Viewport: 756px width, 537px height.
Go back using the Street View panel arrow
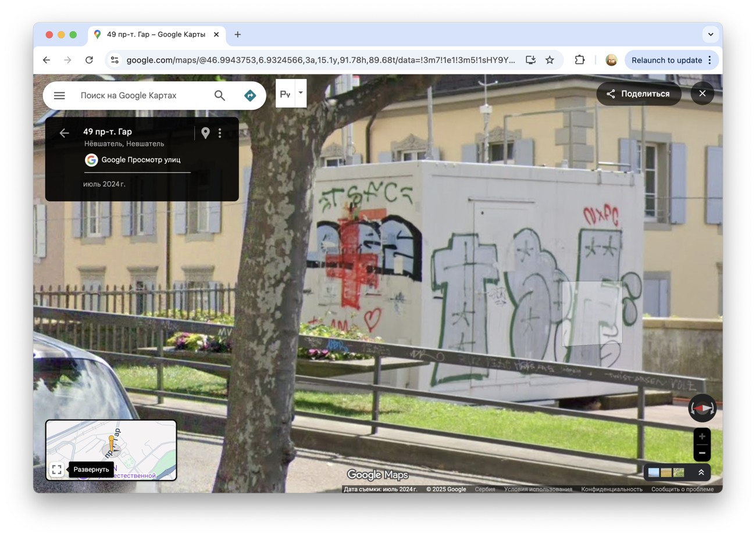pyautogui.click(x=64, y=133)
